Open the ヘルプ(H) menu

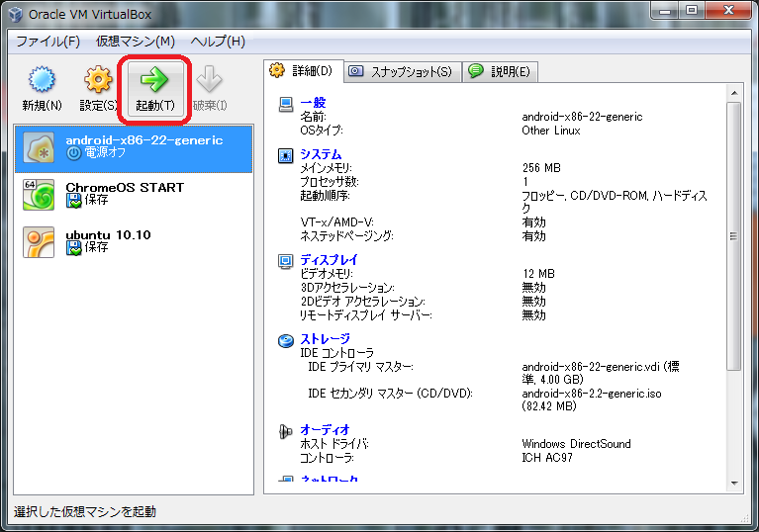pos(218,42)
